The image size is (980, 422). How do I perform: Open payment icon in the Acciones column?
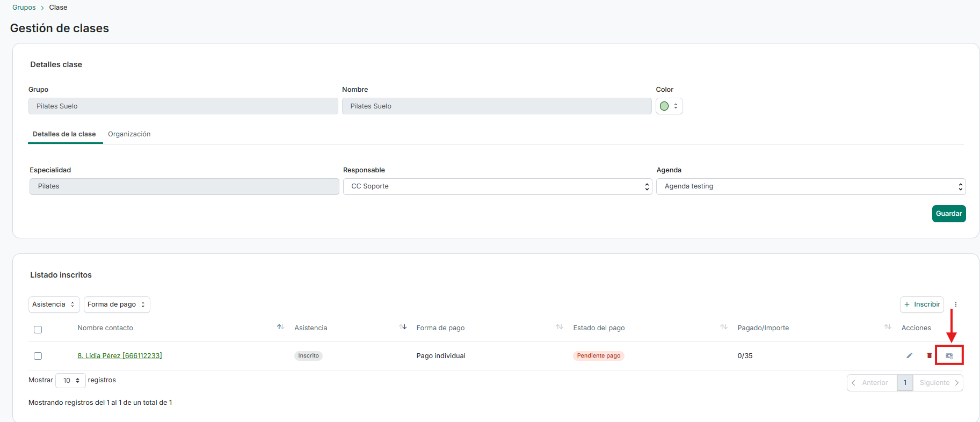coord(949,355)
